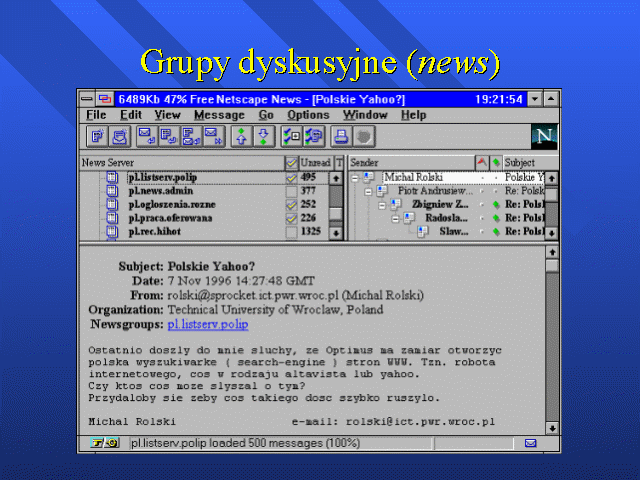Collapse the Michal Rolski thread
This screenshot has height=480, width=640.
[x=355, y=178]
